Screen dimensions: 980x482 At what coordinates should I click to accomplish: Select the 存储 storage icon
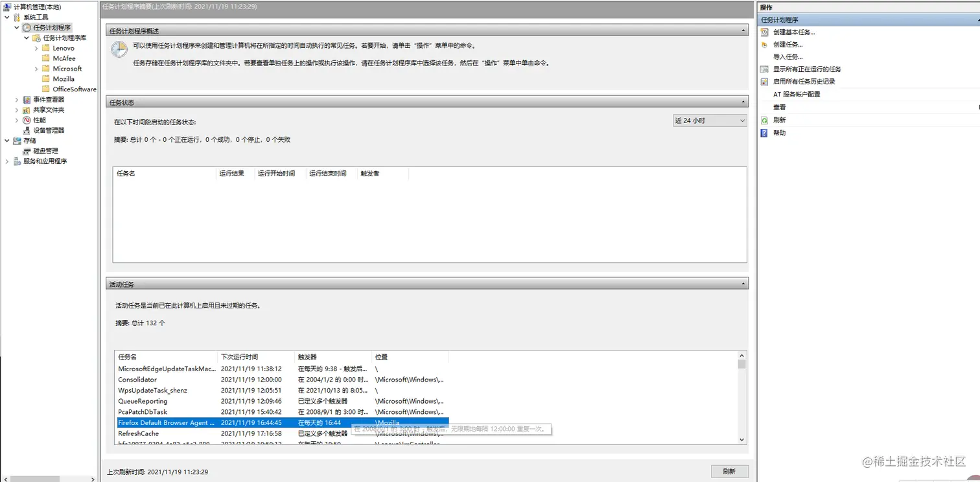(17, 141)
